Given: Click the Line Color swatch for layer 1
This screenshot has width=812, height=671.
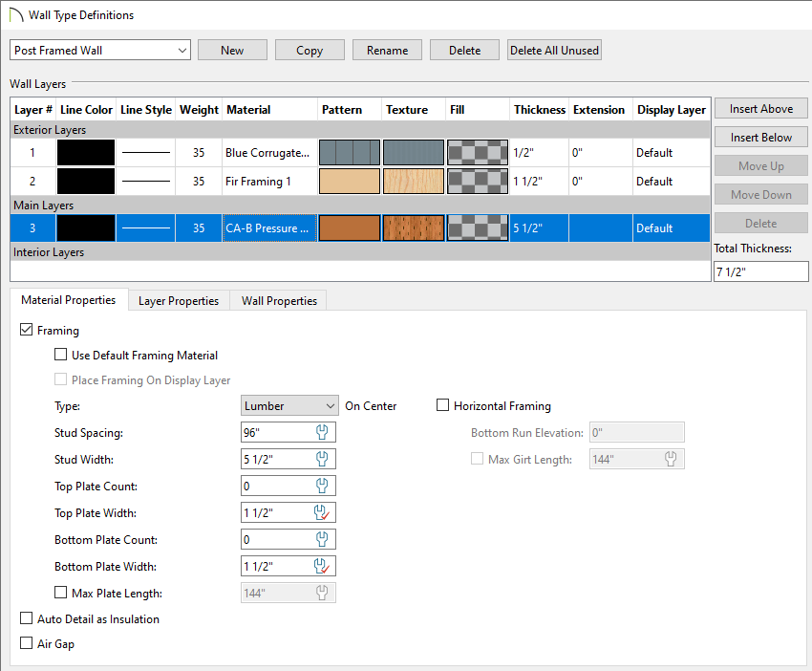Looking at the screenshot, I should pos(86,152).
